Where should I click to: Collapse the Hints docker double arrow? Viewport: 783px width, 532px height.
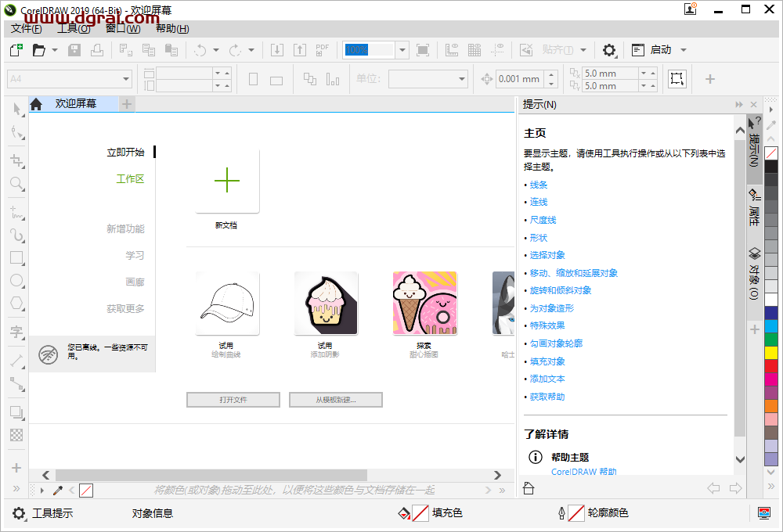tap(739, 104)
